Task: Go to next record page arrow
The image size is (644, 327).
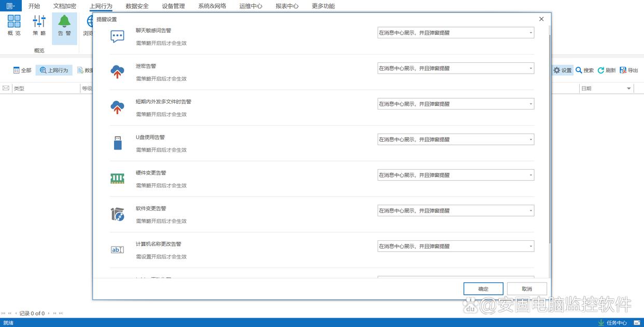Action: [49, 314]
